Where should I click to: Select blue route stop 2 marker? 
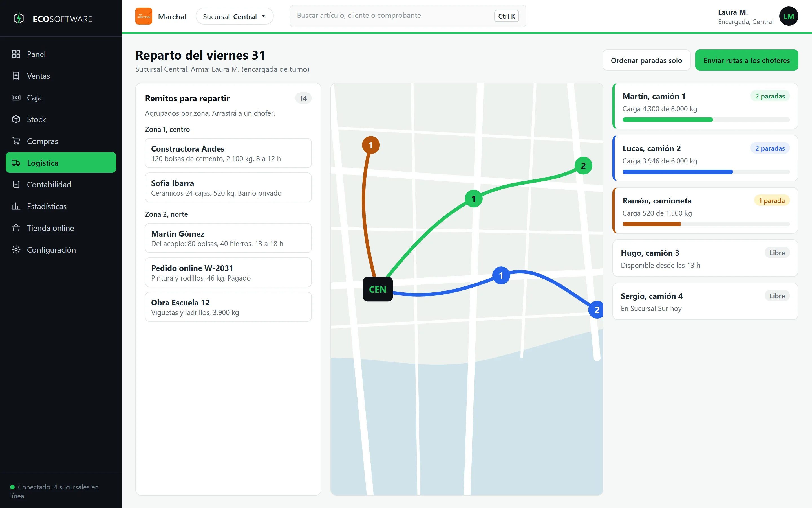(x=596, y=310)
